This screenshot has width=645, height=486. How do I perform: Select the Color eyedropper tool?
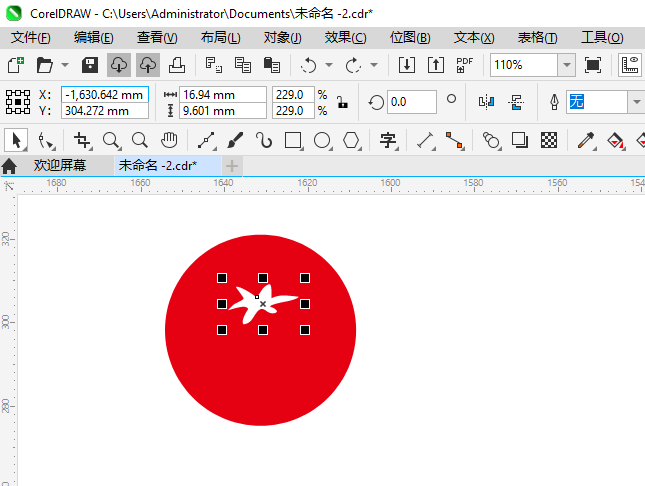click(586, 140)
